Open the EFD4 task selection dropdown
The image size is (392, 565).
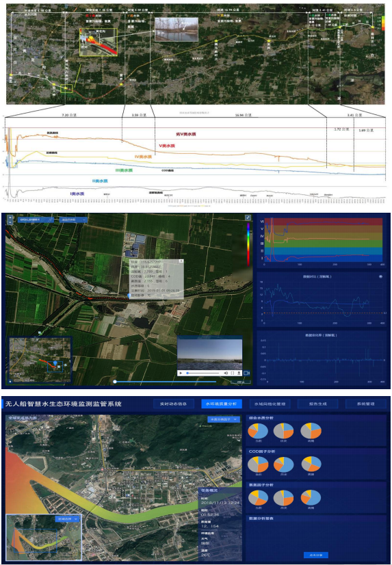pyautogui.click(x=36, y=220)
